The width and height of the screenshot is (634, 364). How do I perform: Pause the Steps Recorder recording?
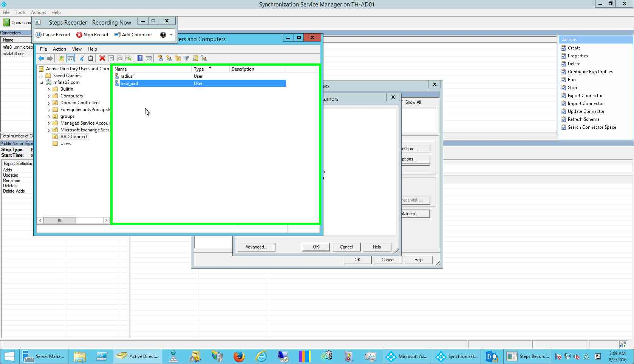pos(53,35)
